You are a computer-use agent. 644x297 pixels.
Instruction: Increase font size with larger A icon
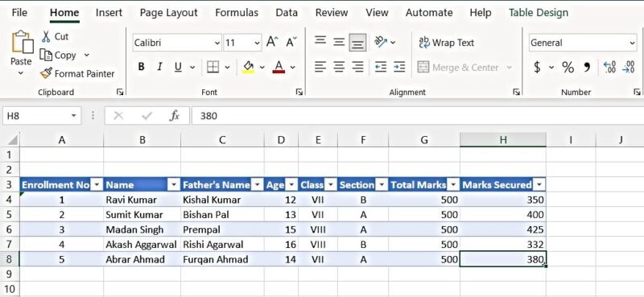point(272,43)
